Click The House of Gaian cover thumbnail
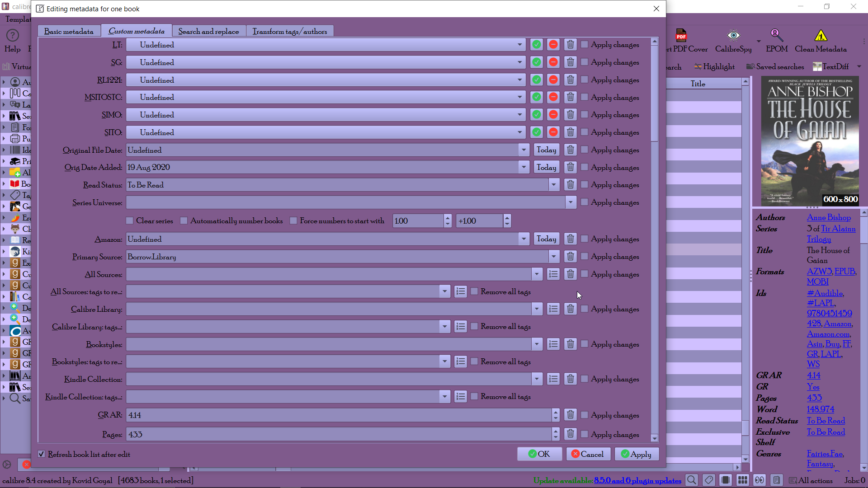This screenshot has width=868, height=488. pos(809,141)
